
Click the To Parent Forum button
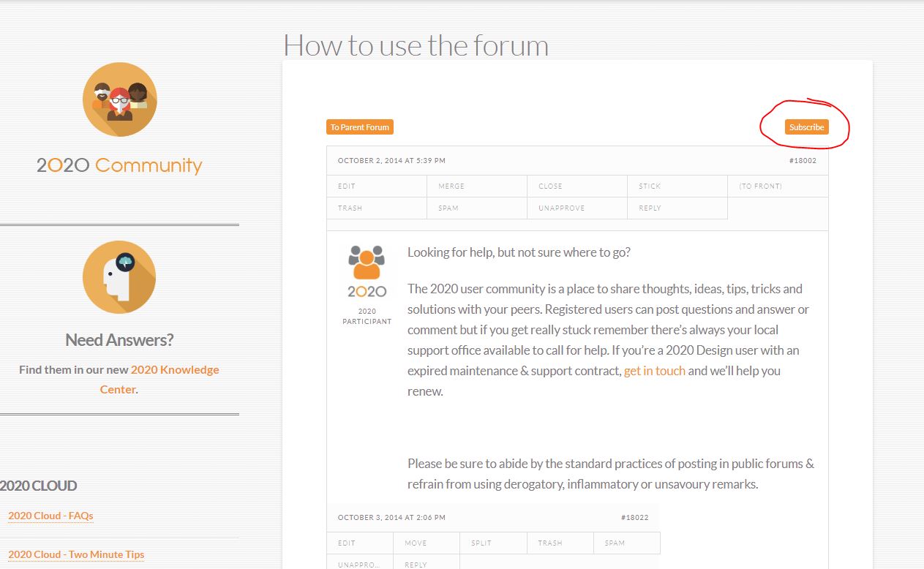tap(360, 127)
